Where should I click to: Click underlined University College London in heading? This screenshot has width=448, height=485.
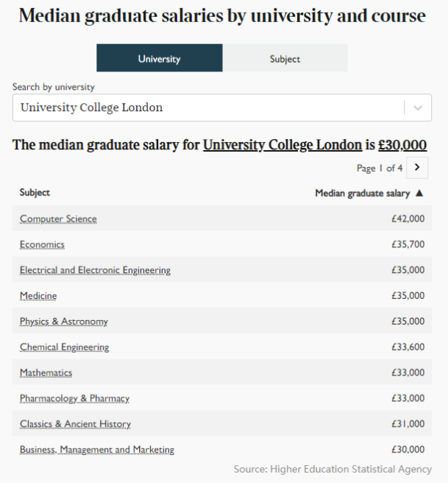click(x=282, y=145)
